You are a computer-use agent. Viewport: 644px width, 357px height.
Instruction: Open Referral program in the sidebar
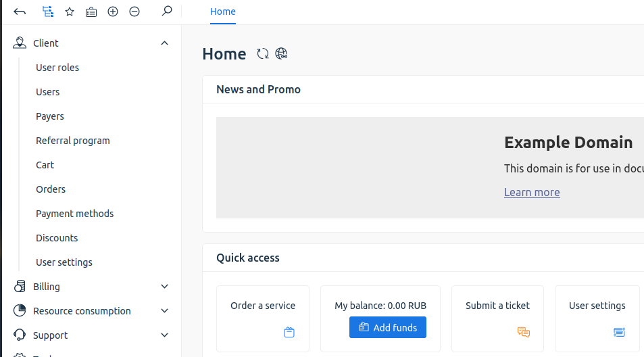pos(72,141)
